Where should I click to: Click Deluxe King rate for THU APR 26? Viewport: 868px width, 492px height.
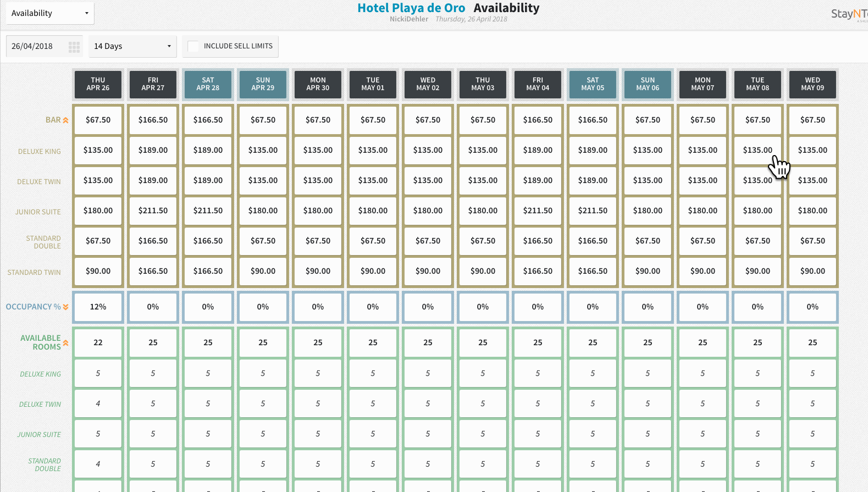click(98, 150)
